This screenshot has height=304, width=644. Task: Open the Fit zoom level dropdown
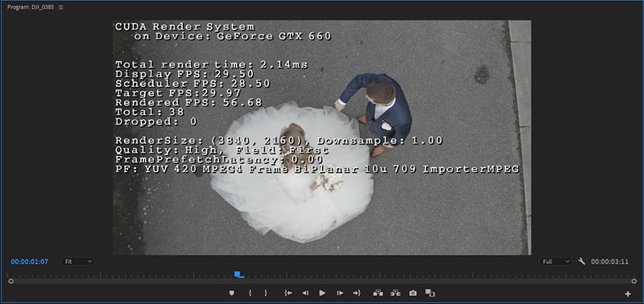(x=78, y=261)
